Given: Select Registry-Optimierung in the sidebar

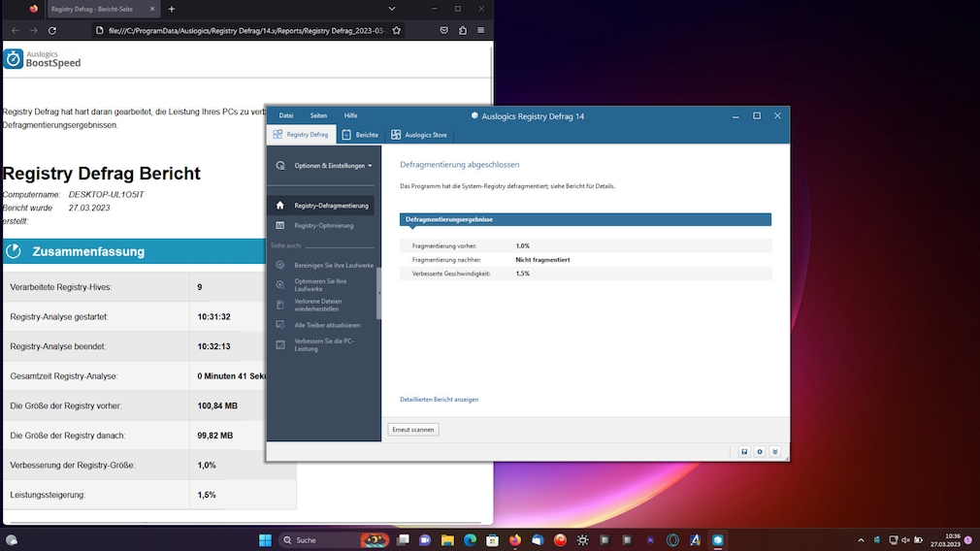Looking at the screenshot, I should pyautogui.click(x=323, y=226).
